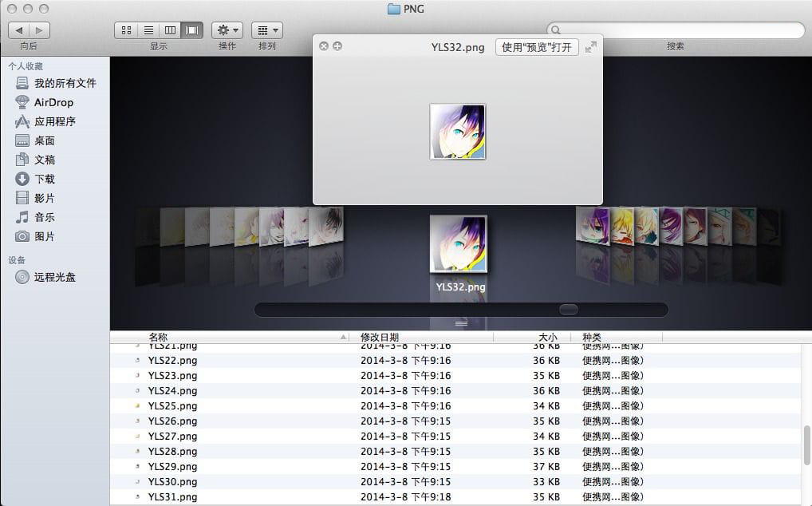812x506 pixels.
Task: Click the Cover Flow resize grip handle
Action: pyautogui.click(x=461, y=324)
